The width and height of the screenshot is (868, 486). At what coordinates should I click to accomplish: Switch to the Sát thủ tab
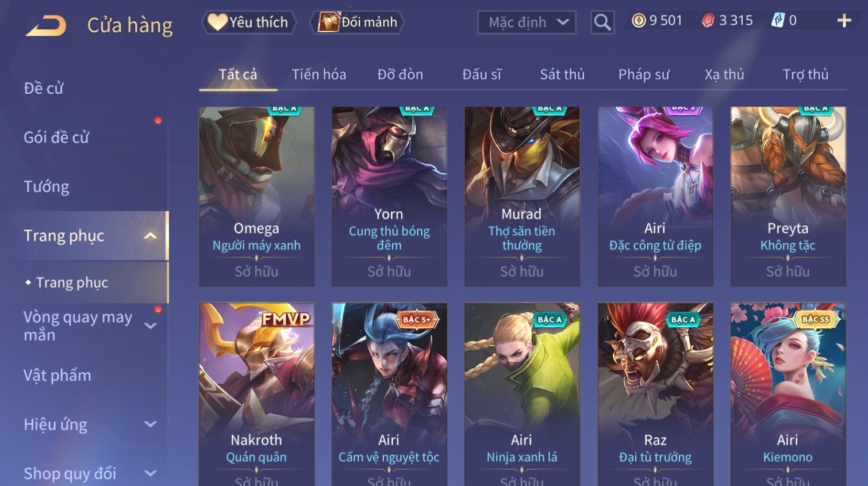(562, 74)
